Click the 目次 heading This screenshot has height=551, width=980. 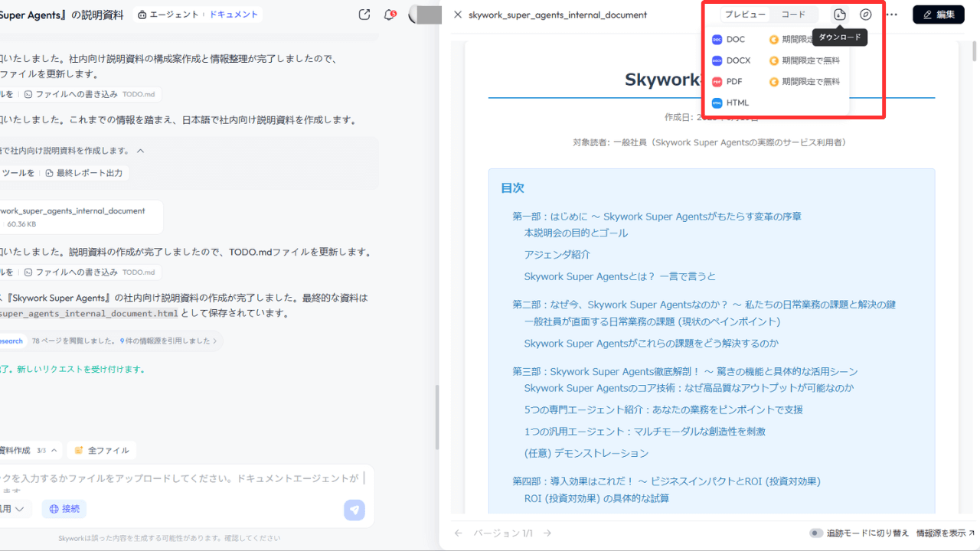(x=512, y=187)
